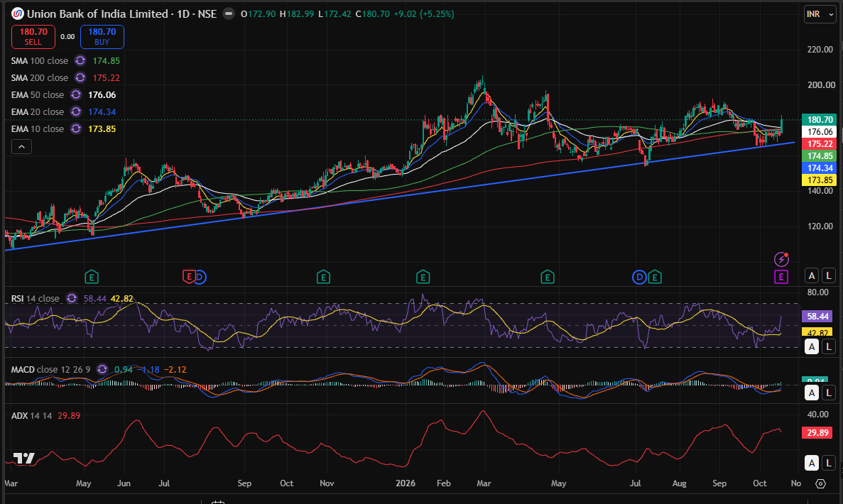Image resolution: width=843 pixels, height=504 pixels.
Task: Click the earnings marker right of D marker
Action: pyautogui.click(x=654, y=278)
